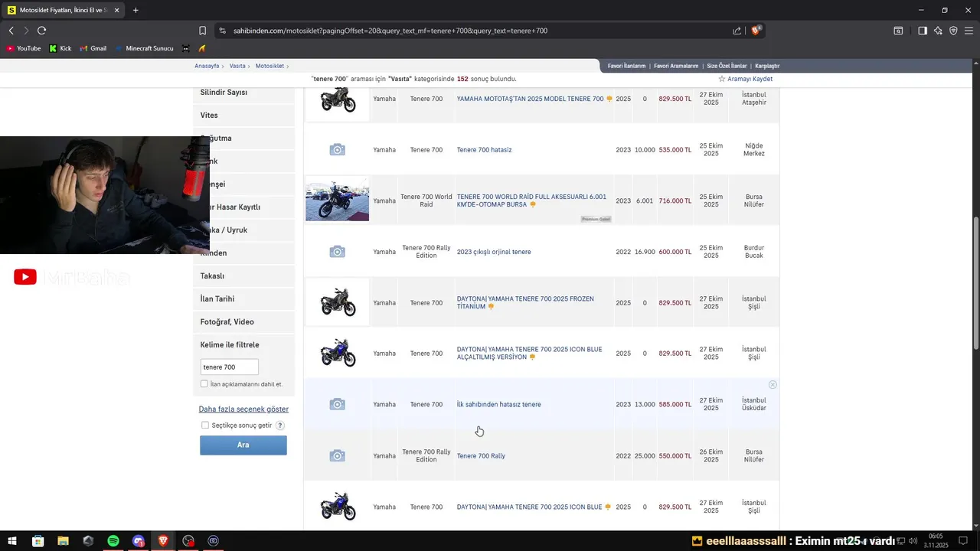Image resolution: width=980 pixels, height=551 pixels.
Task: Toggle the browser sidebar panel icon
Action: tap(923, 31)
